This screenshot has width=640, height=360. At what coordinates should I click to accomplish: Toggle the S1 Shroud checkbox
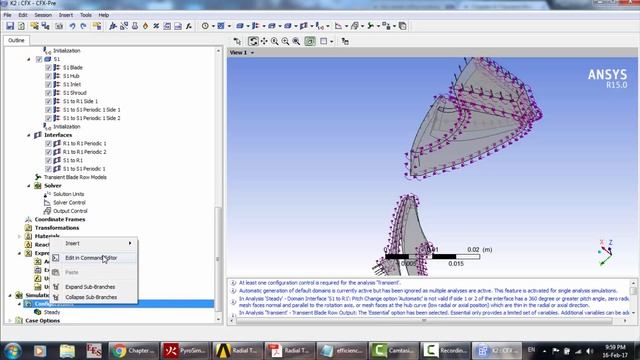(48, 93)
